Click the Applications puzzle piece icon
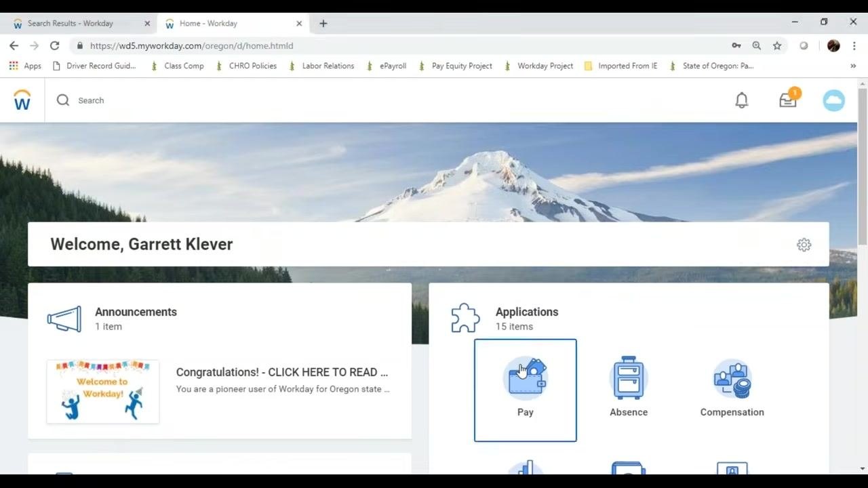This screenshot has height=488, width=868. click(465, 319)
